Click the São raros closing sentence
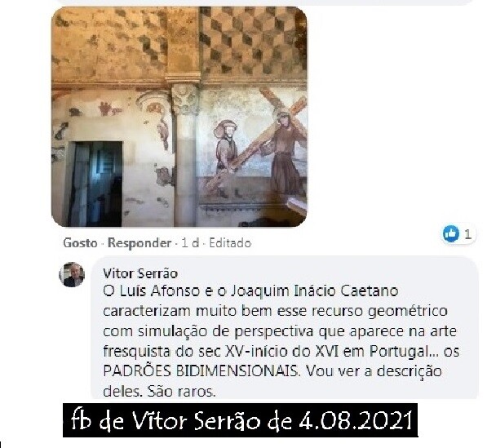 (181, 391)
